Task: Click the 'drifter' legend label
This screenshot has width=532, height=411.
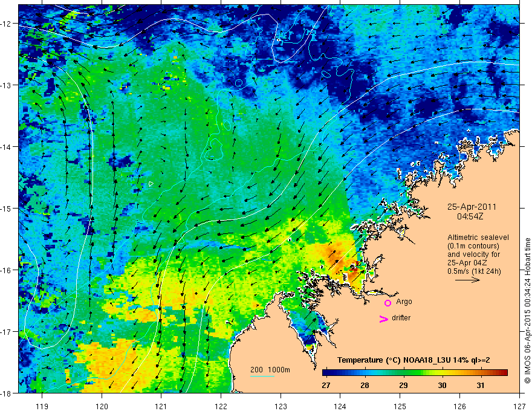Action: pos(401,318)
